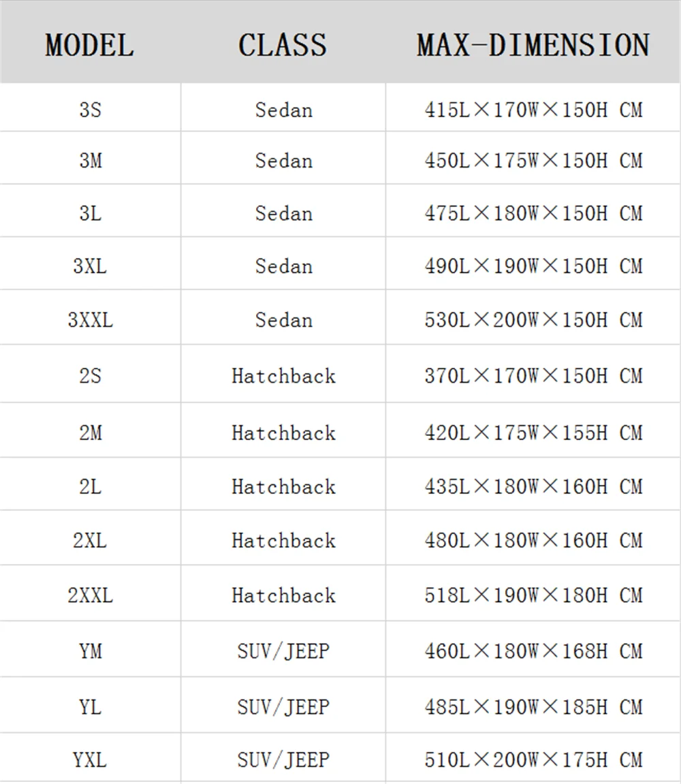
Task: Select the 3XL model cell
Action: pos(90,266)
